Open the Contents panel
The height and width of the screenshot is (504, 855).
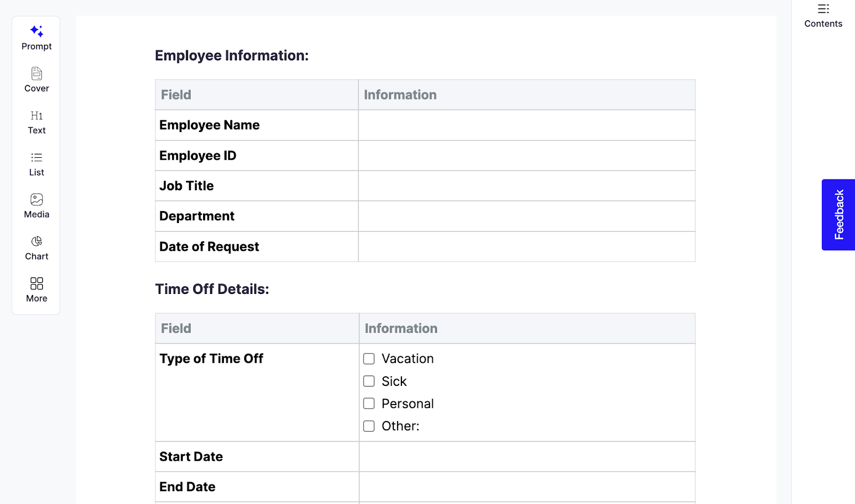click(x=822, y=15)
